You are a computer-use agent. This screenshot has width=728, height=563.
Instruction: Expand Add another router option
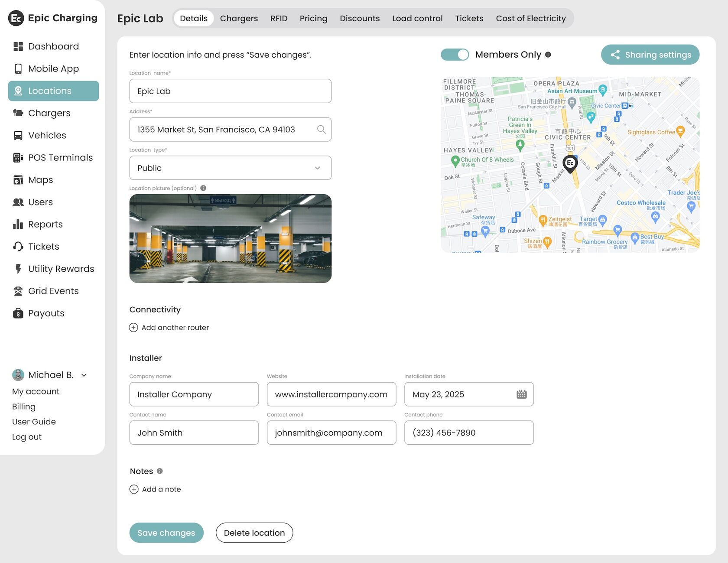click(x=169, y=328)
